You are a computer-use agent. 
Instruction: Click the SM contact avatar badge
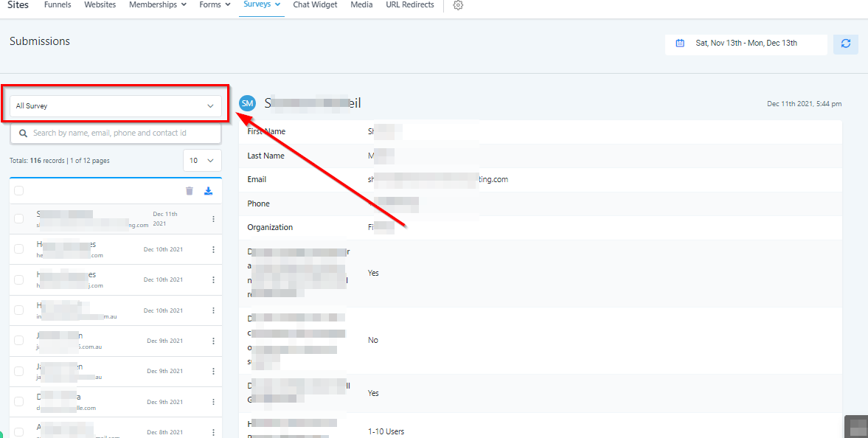pyautogui.click(x=248, y=104)
